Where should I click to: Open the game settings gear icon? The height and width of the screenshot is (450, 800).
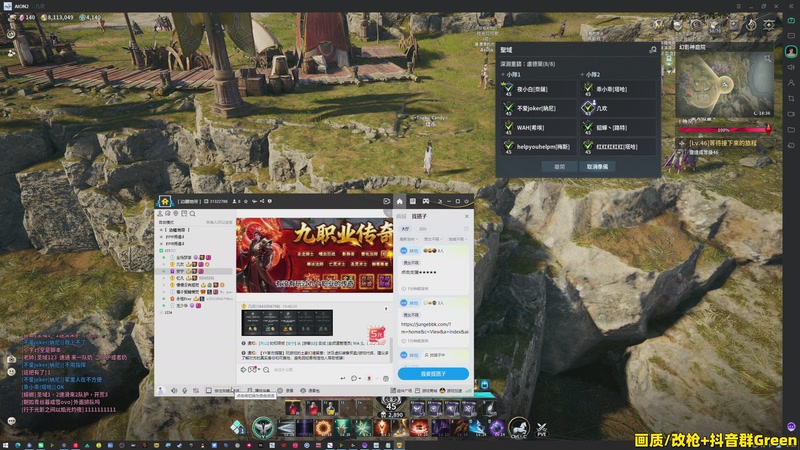pyautogui.click(x=769, y=24)
